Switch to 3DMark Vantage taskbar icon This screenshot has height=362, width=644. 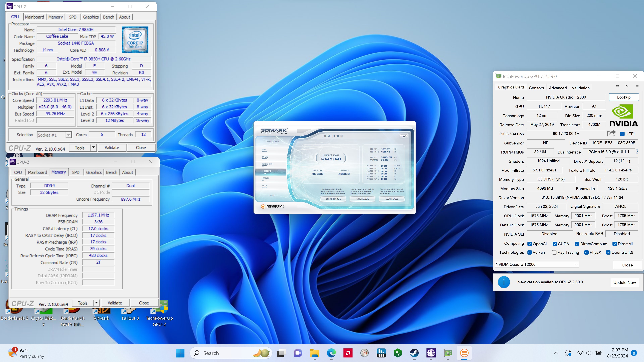point(464,353)
